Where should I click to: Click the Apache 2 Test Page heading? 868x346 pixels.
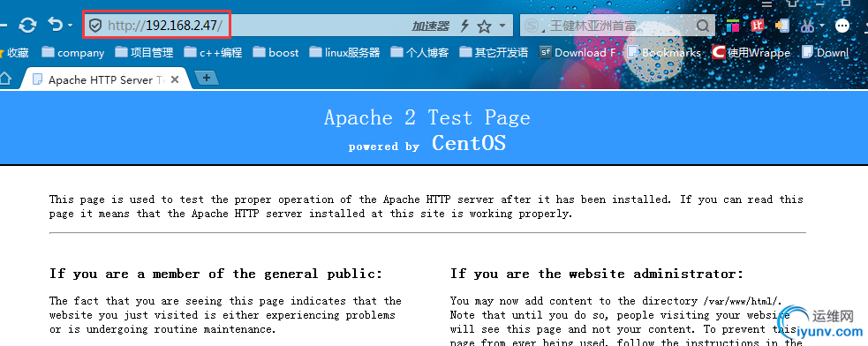[x=427, y=118]
